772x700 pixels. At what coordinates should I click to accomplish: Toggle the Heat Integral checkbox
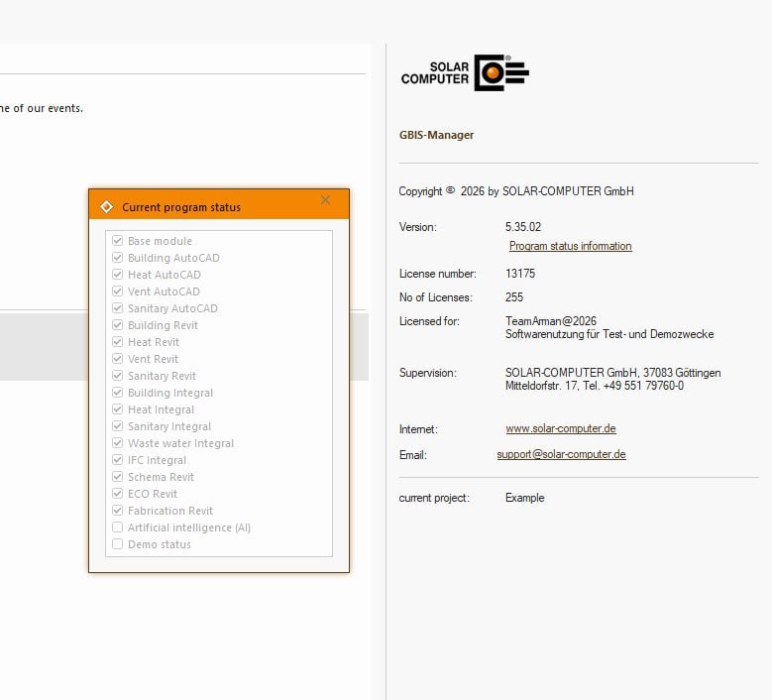point(117,408)
